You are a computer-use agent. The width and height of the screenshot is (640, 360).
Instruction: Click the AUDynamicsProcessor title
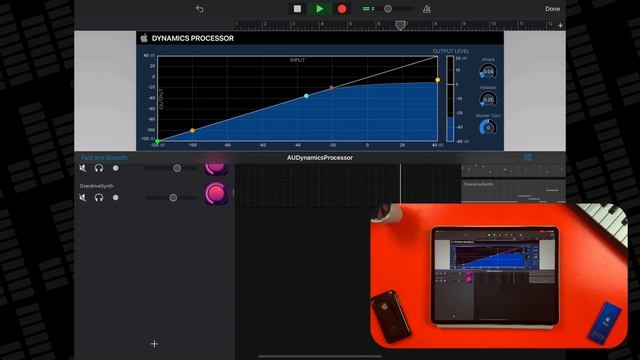coord(320,158)
